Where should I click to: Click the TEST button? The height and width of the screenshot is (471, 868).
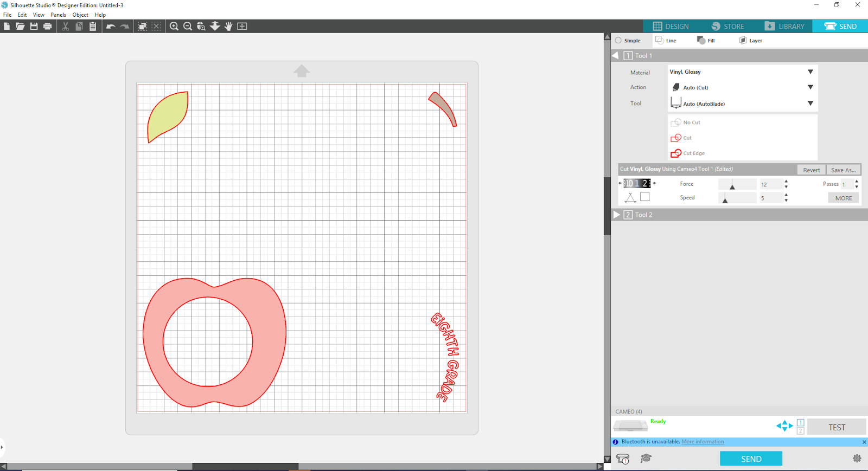pyautogui.click(x=837, y=427)
